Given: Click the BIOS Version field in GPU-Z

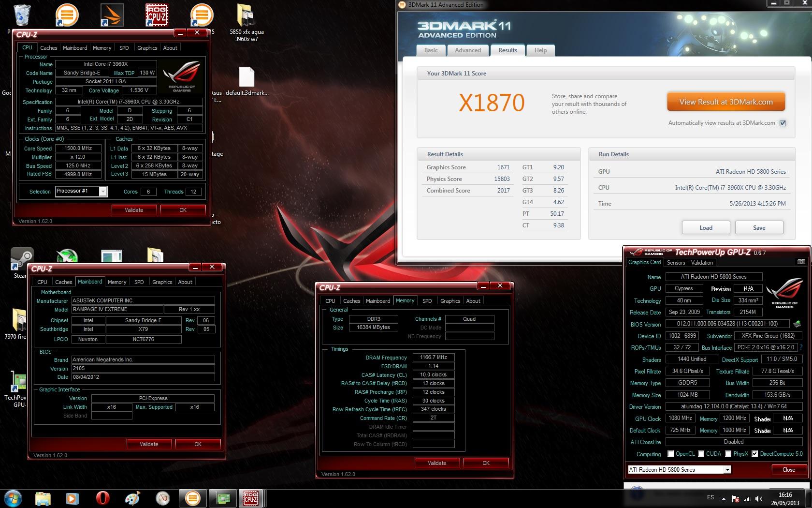Looking at the screenshot, I should click(727, 324).
